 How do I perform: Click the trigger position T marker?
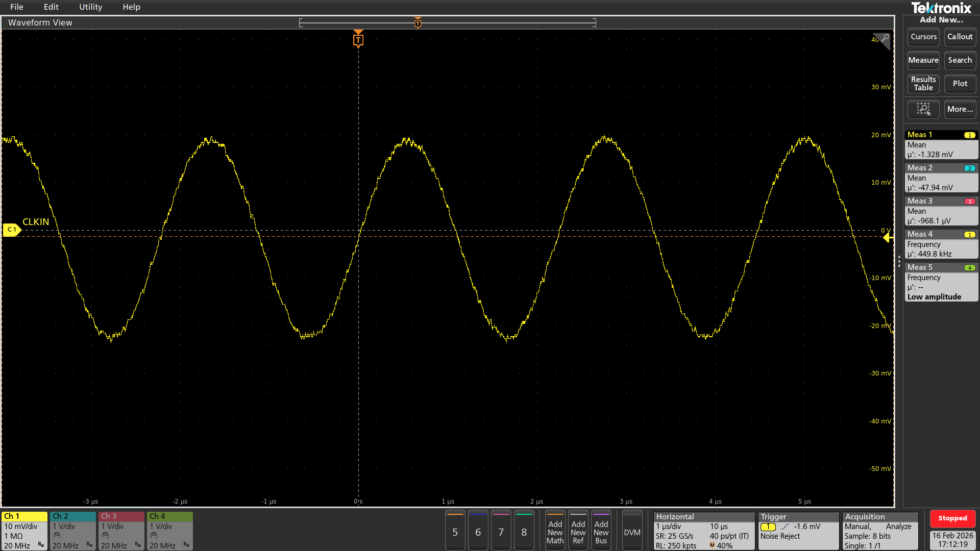pyautogui.click(x=358, y=40)
